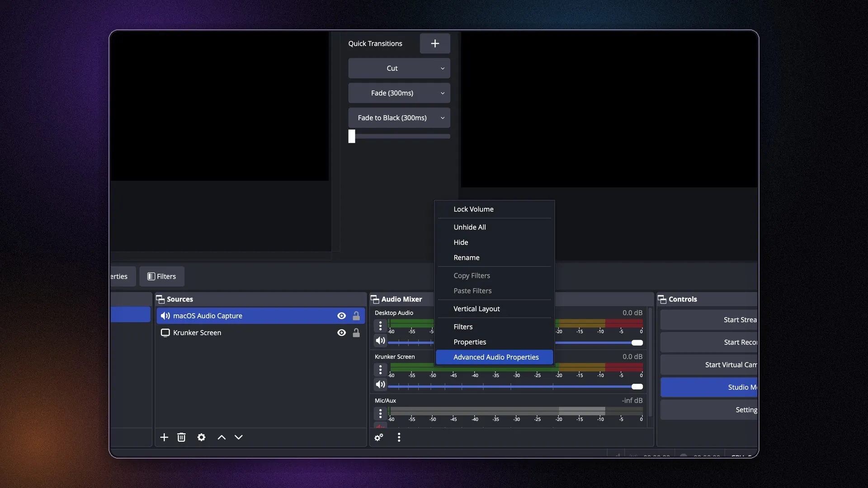868x488 pixels.
Task: Click Start Streaming button
Action: (708, 320)
